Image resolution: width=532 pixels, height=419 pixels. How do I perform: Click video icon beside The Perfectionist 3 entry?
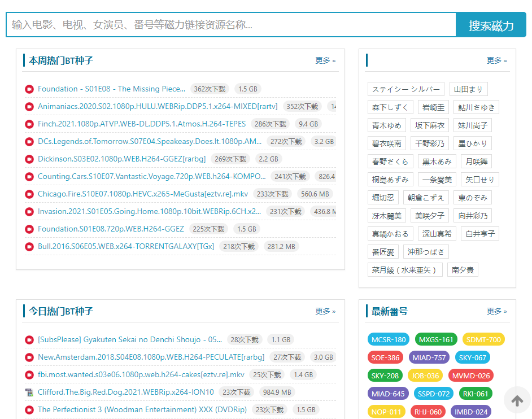tap(29, 410)
